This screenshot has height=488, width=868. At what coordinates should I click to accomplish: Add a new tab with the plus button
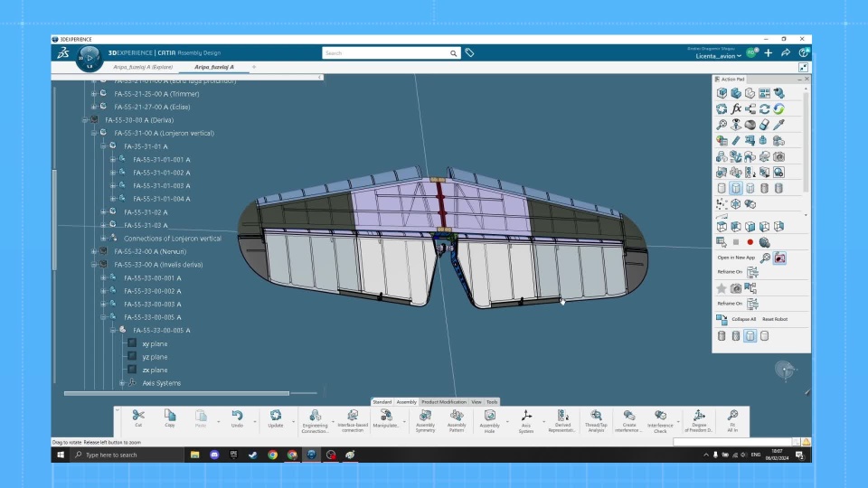[254, 67]
